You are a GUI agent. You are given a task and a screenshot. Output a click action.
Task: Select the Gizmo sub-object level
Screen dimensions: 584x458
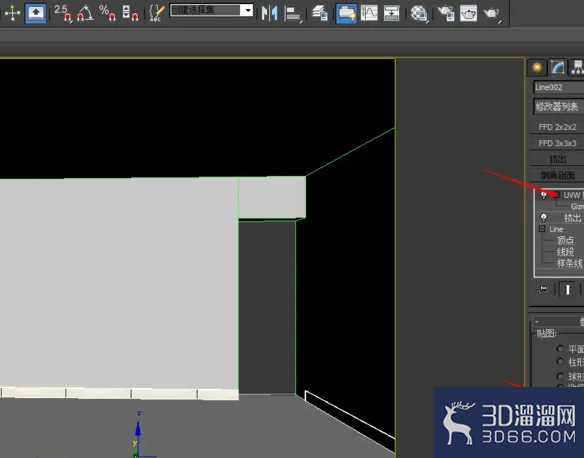click(x=577, y=206)
